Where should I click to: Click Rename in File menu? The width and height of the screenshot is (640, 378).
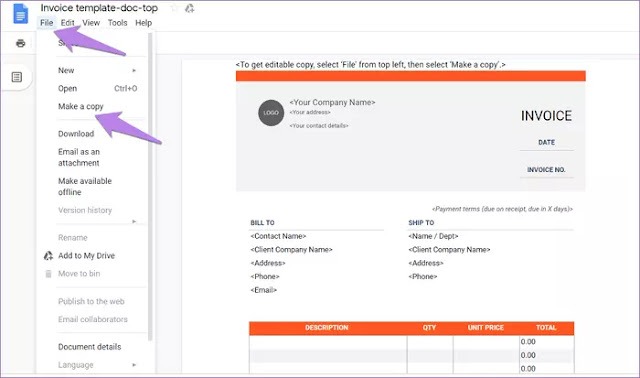(x=73, y=238)
